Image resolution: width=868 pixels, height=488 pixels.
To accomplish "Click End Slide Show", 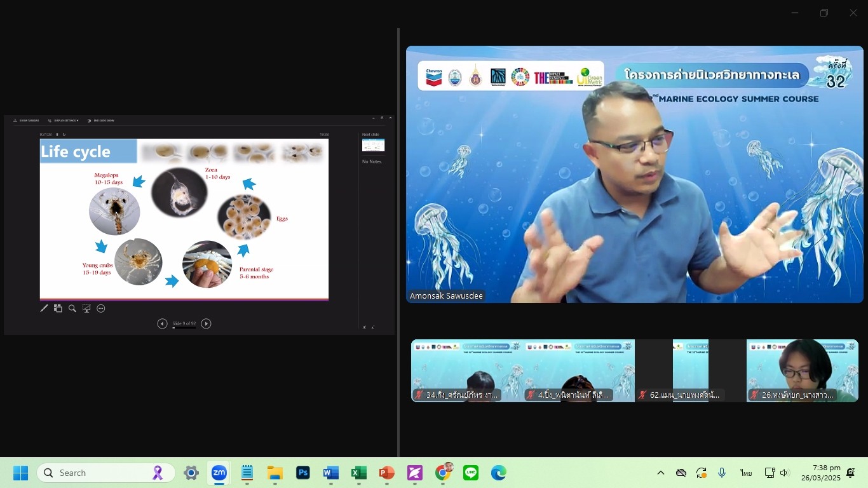I will point(101,120).
